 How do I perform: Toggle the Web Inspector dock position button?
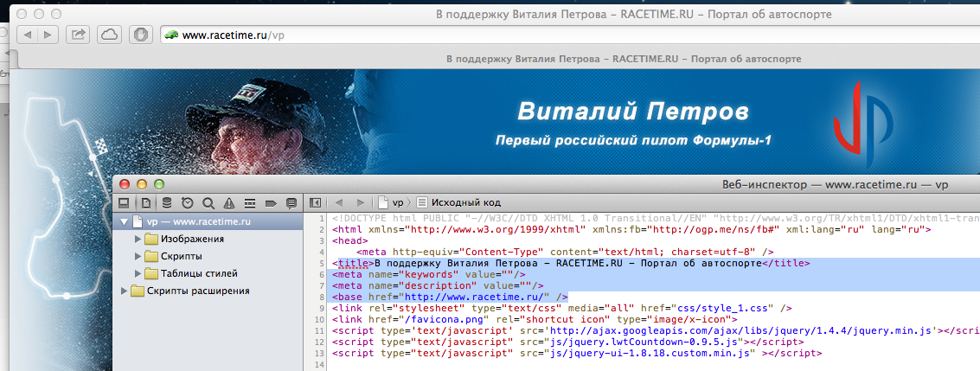point(124,203)
